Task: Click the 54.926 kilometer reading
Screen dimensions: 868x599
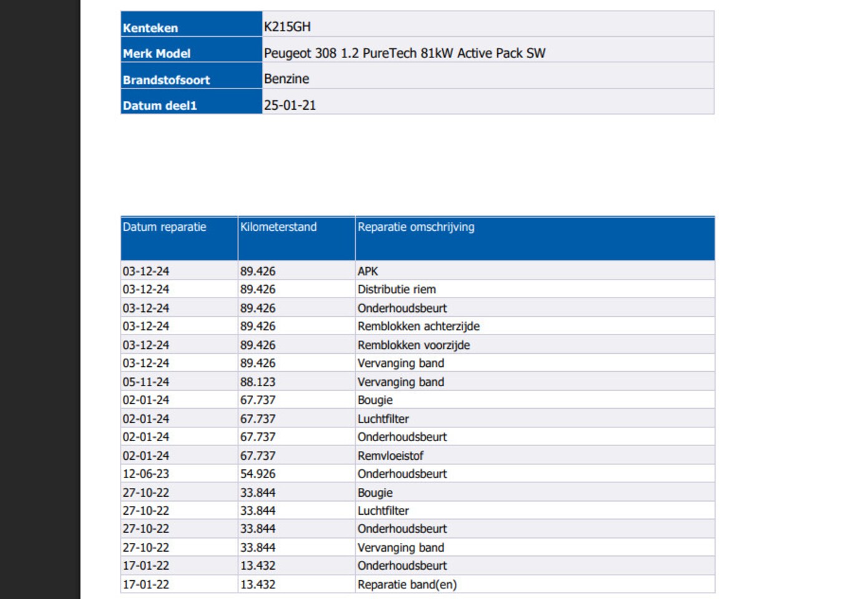Action: click(x=258, y=474)
